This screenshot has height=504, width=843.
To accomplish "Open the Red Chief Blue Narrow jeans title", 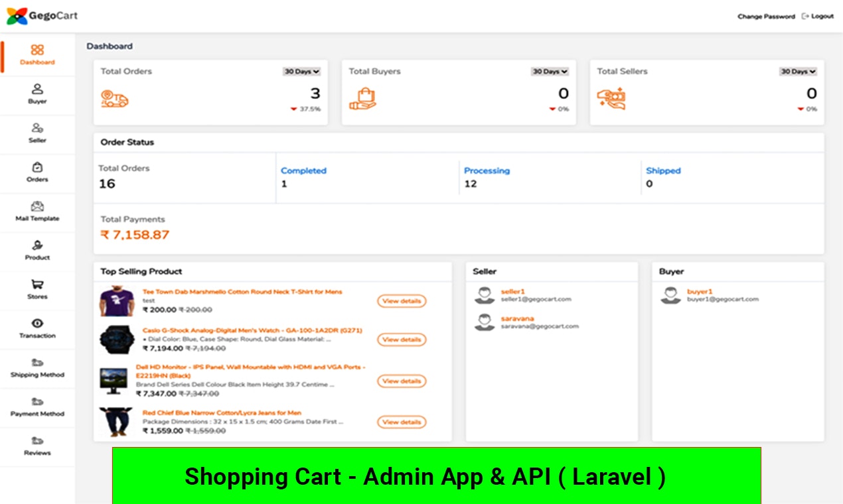I will tap(222, 412).
